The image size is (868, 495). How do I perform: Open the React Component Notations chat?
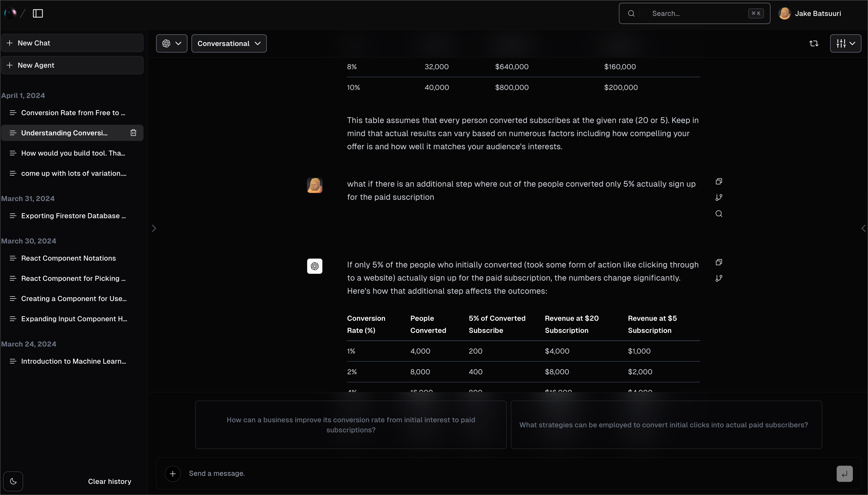point(68,258)
